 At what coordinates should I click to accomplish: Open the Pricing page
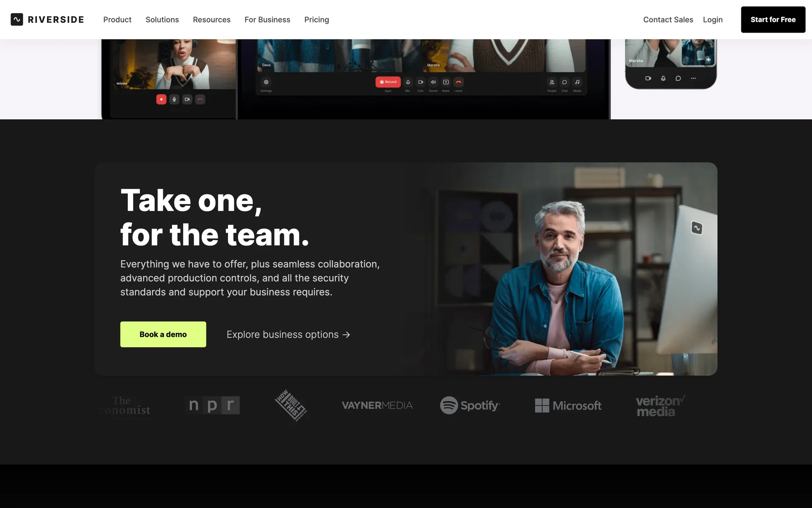[316, 19]
